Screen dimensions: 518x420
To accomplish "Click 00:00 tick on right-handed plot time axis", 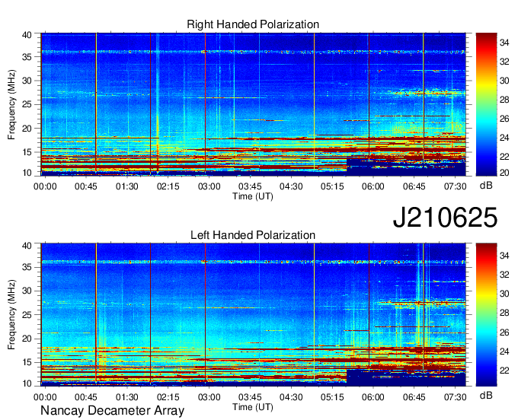I will click(45, 186).
